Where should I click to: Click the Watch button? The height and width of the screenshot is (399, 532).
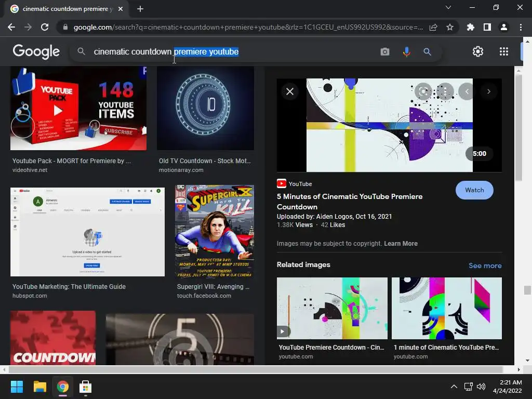point(474,190)
